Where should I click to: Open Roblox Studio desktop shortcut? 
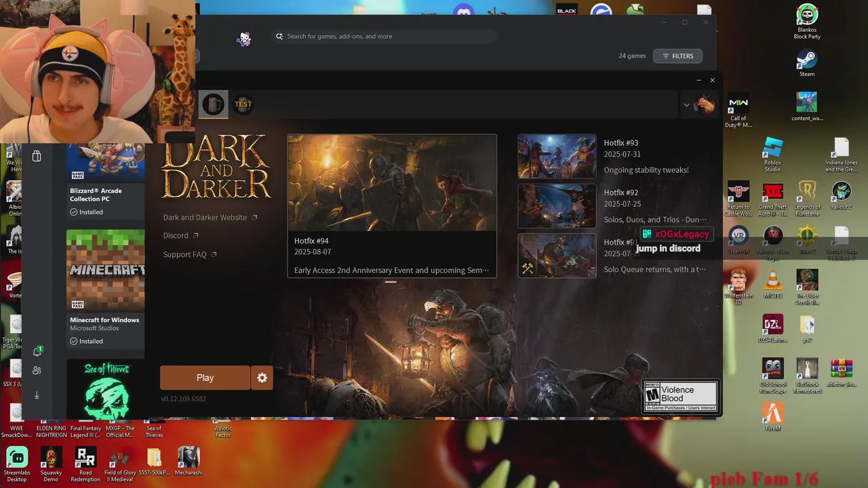(x=772, y=155)
